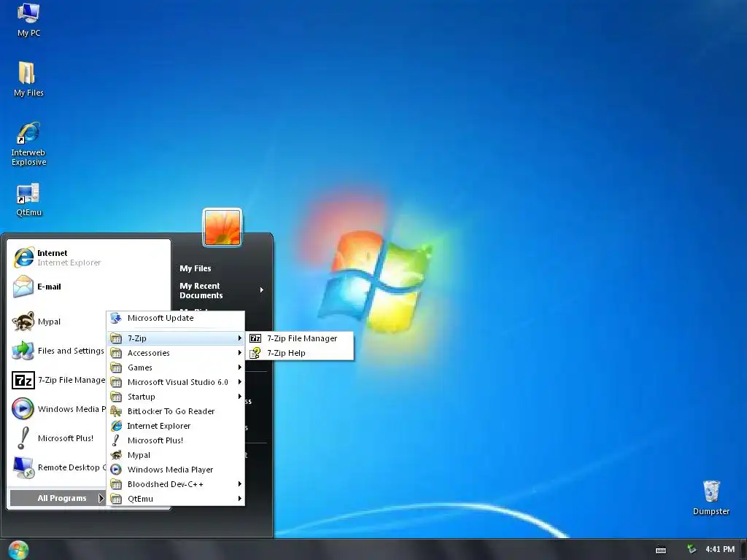Launch Mypal from the start menu list
Image resolution: width=747 pixels, height=560 pixels.
[x=58, y=322]
